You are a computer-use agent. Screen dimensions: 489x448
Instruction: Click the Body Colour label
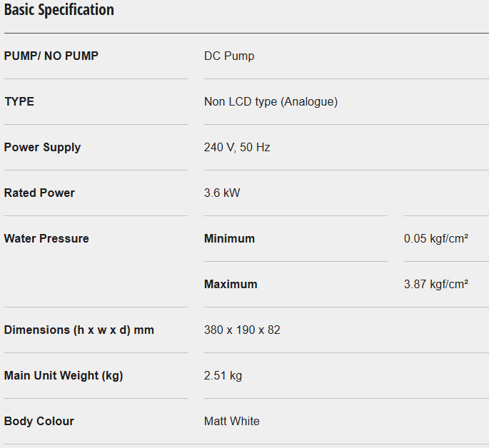click(39, 421)
